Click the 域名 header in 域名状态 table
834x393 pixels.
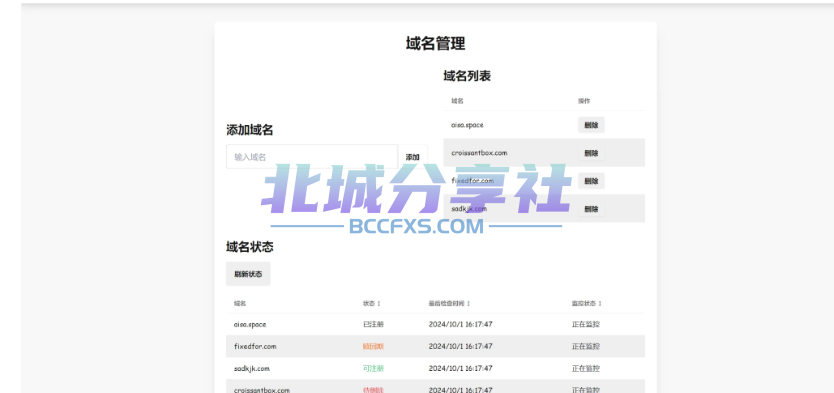click(240, 304)
